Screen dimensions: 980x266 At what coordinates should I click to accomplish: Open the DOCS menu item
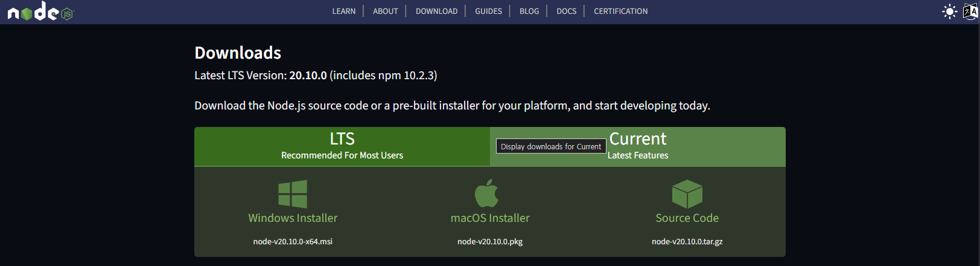tap(566, 11)
